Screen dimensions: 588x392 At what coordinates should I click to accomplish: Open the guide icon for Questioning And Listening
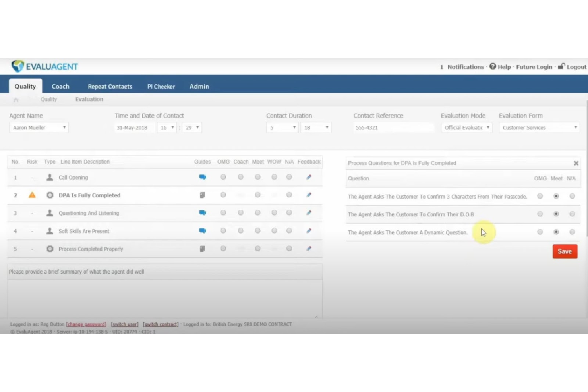point(203,212)
